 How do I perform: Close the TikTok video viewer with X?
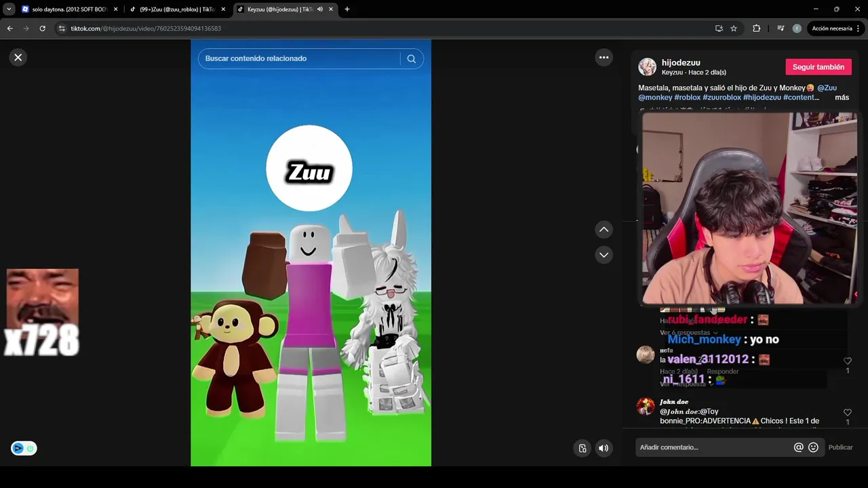tap(18, 58)
